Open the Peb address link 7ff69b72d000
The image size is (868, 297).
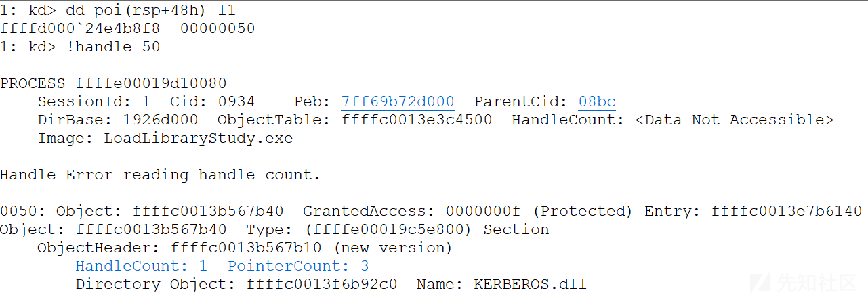point(398,102)
